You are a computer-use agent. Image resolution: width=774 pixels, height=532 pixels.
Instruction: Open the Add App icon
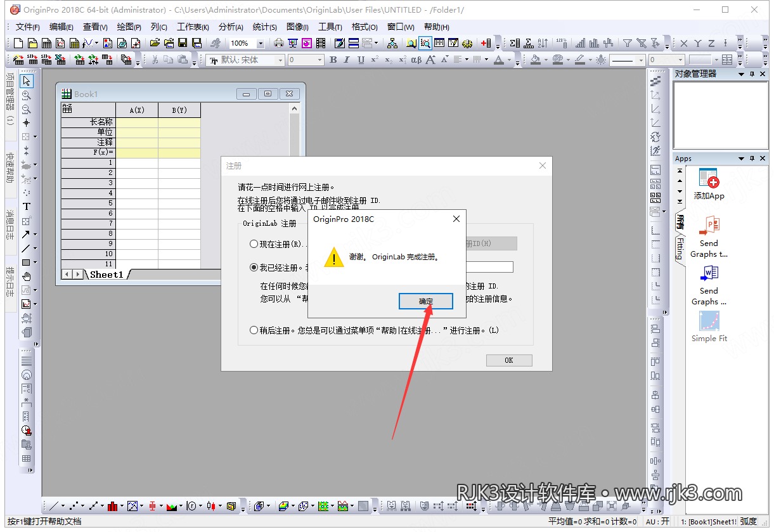[x=709, y=185]
